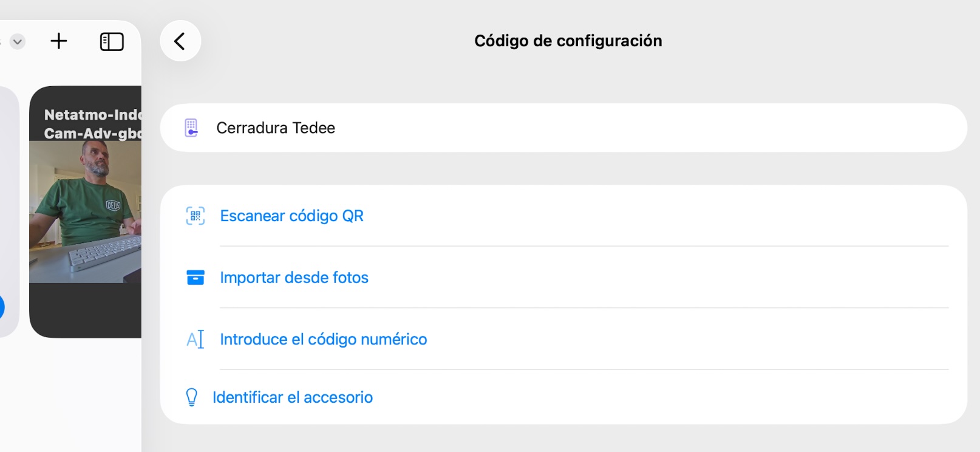Choose Importar desde fotos
Screen dimensions: 980x452
pos(294,278)
